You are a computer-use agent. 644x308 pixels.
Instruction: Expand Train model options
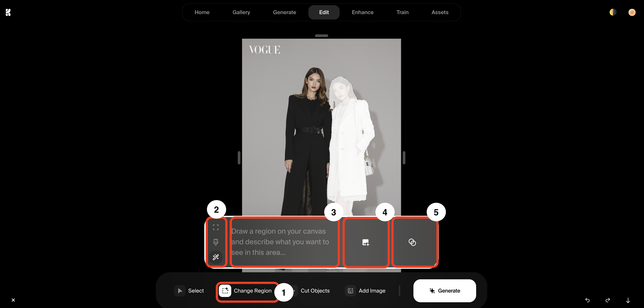(x=402, y=12)
